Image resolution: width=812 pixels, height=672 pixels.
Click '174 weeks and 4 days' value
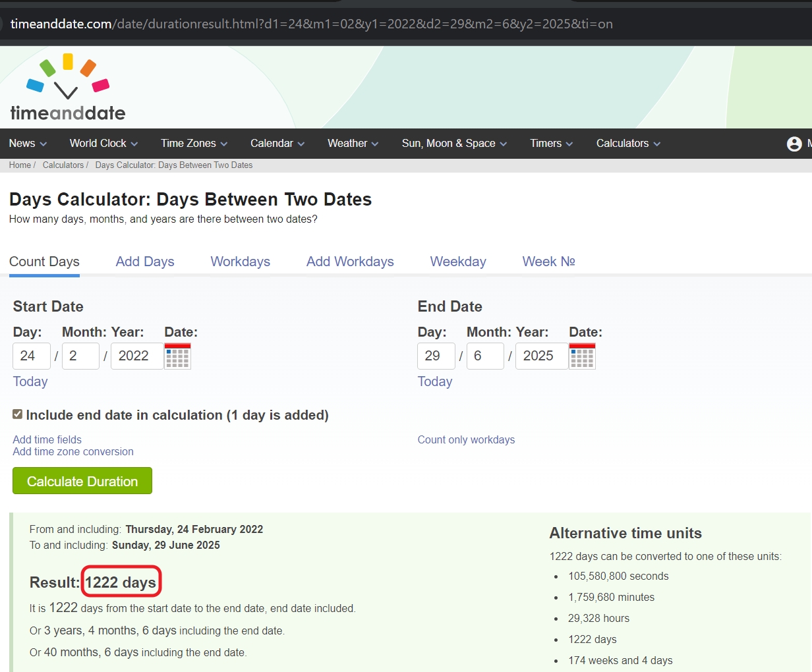[620, 660]
